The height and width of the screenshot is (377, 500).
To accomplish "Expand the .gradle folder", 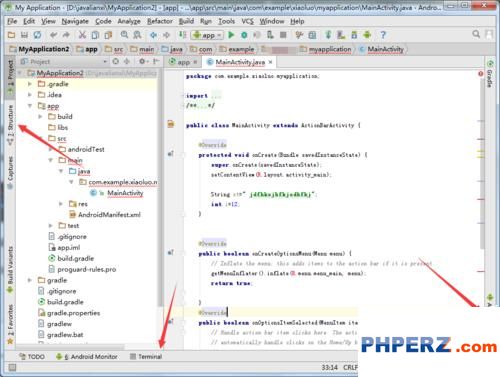I will 30,84.
